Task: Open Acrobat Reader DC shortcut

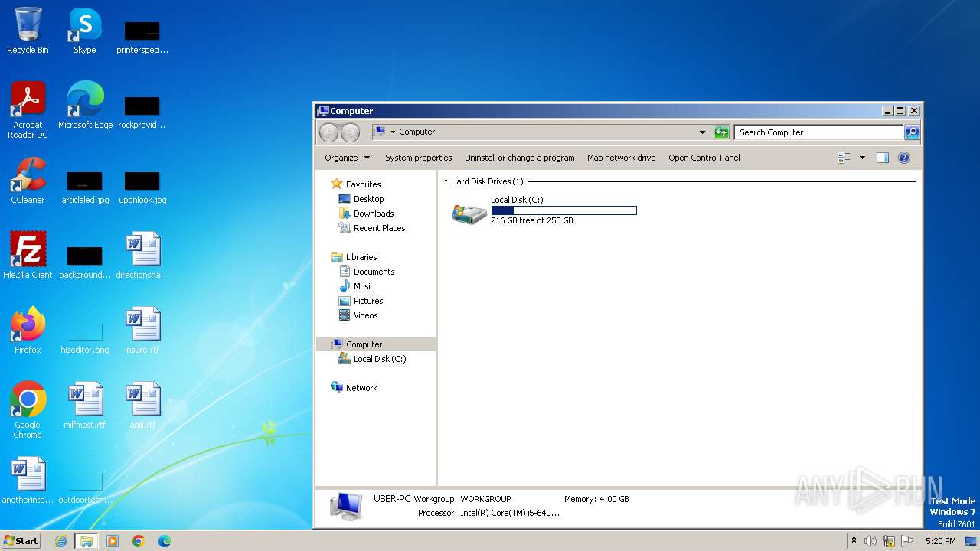Action: click(x=28, y=110)
